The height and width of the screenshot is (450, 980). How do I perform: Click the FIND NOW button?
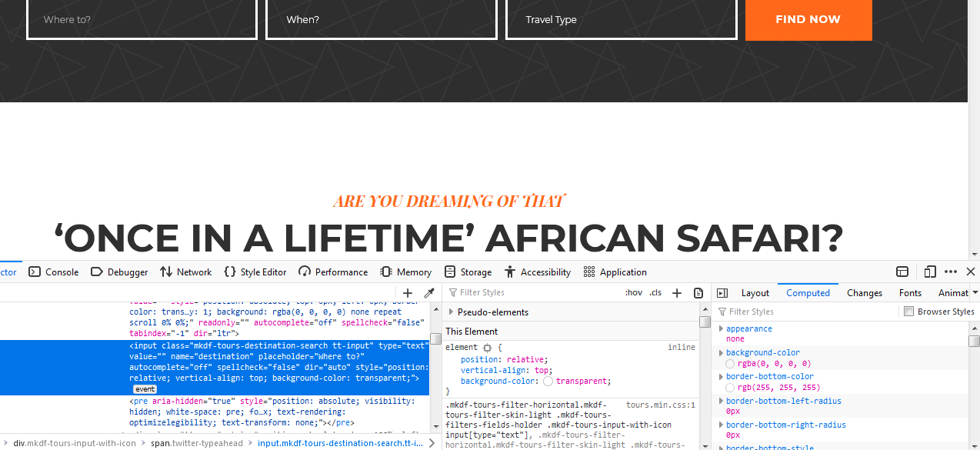point(808,20)
